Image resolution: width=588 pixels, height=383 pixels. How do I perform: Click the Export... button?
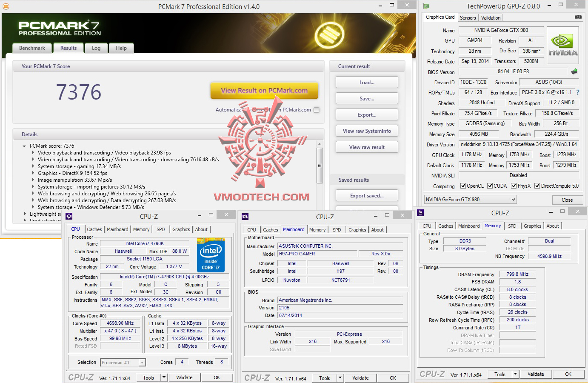(367, 115)
